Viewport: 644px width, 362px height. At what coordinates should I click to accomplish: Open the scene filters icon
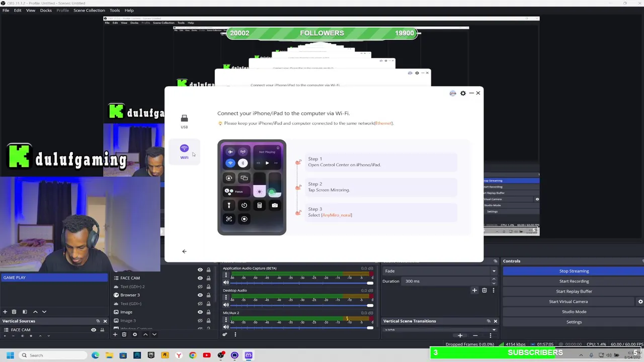click(x=25, y=312)
